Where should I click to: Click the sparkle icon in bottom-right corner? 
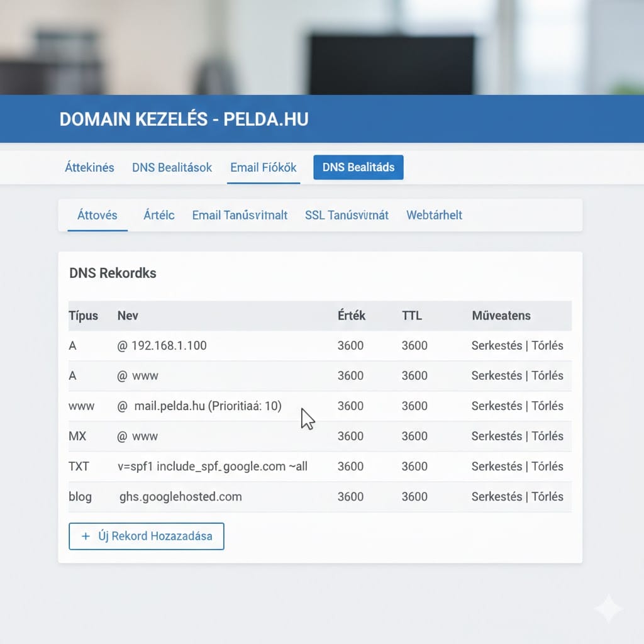tap(608, 609)
